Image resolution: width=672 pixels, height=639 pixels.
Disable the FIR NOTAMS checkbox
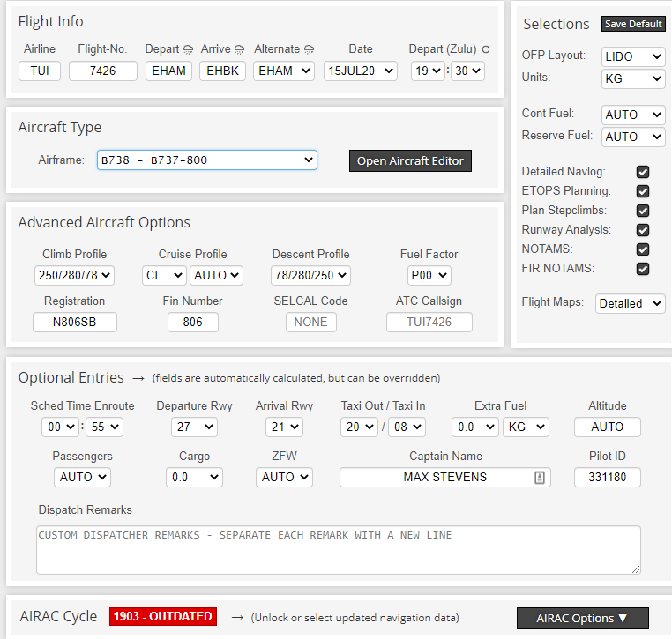pyautogui.click(x=643, y=269)
